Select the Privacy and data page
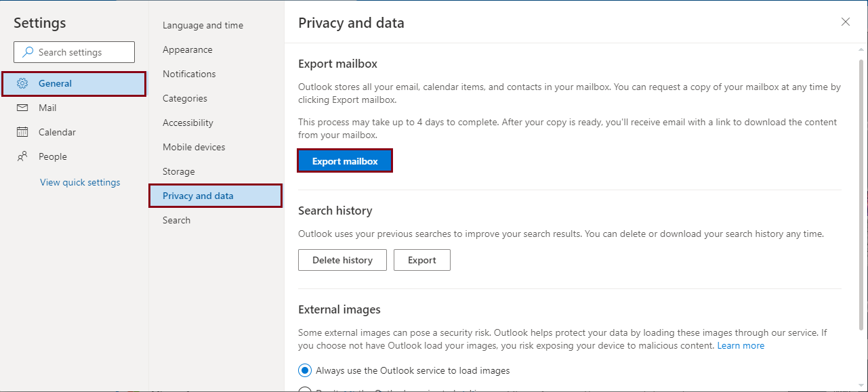This screenshot has height=392, width=868. click(215, 196)
